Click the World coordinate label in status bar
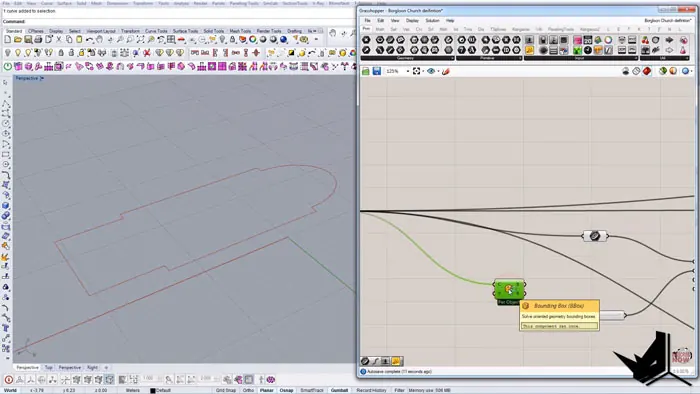Image resolution: width=700 pixels, height=394 pixels. 10,390
